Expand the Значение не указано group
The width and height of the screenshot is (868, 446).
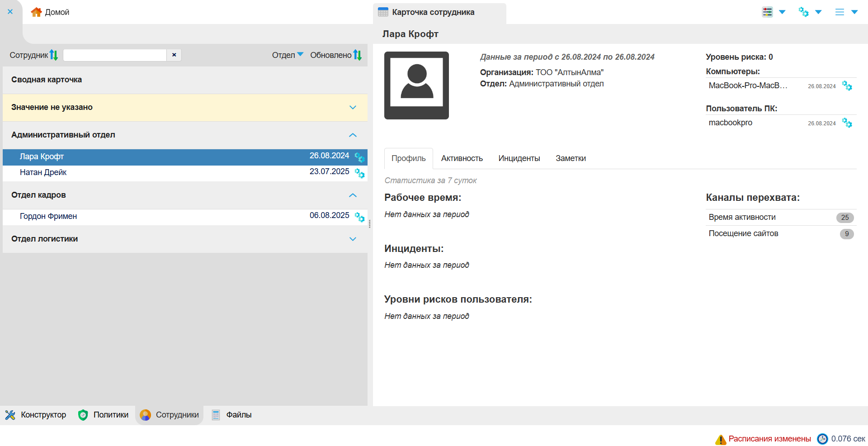[353, 108]
